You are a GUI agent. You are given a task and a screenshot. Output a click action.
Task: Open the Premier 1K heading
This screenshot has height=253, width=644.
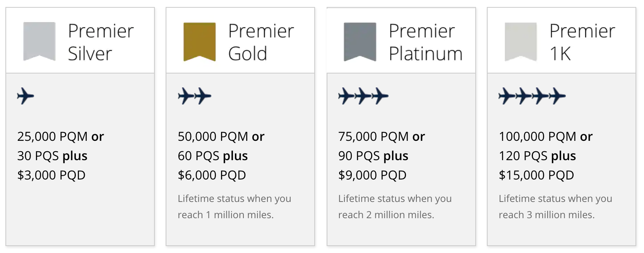[x=582, y=42]
